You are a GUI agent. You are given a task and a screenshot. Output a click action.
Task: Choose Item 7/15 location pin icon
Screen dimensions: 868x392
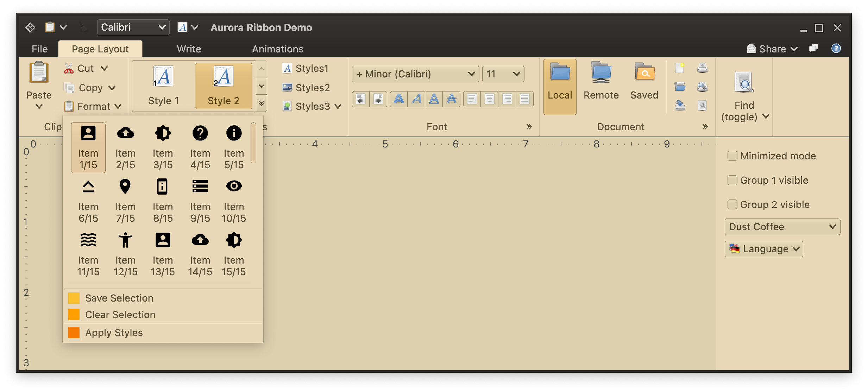tap(125, 186)
